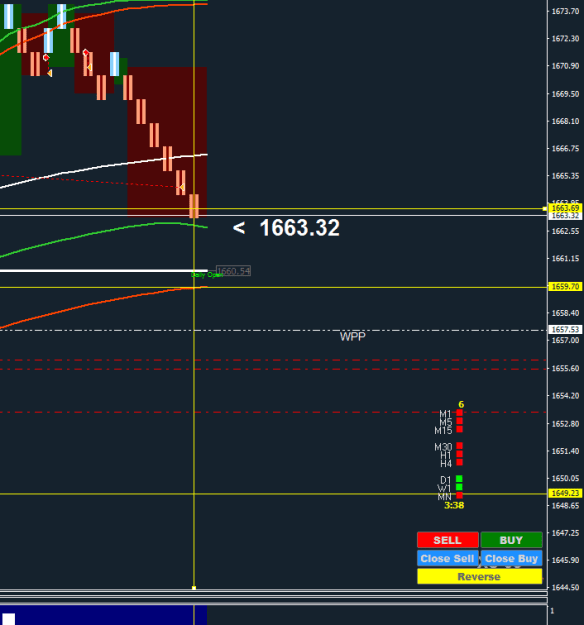This screenshot has width=584, height=625.
Task: Click the red SELL button
Action: point(448,540)
